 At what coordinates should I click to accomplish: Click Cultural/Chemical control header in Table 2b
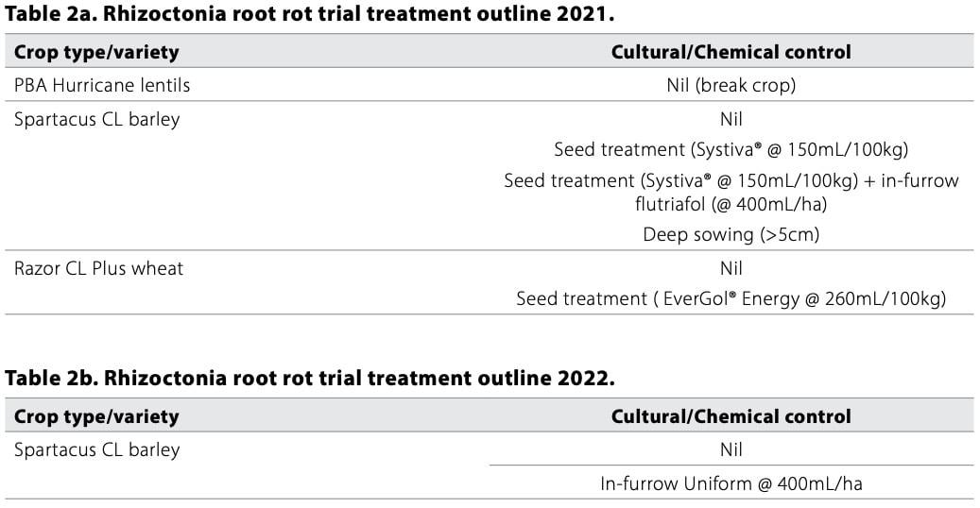tap(731, 416)
